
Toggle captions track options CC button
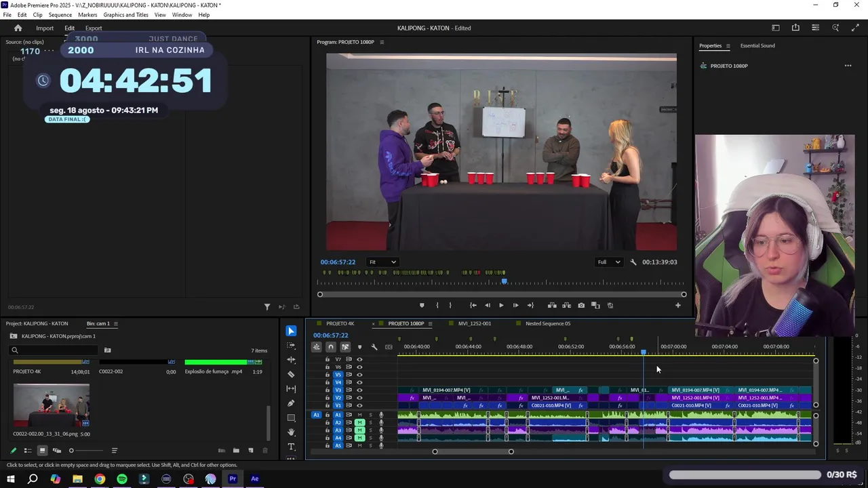click(389, 347)
